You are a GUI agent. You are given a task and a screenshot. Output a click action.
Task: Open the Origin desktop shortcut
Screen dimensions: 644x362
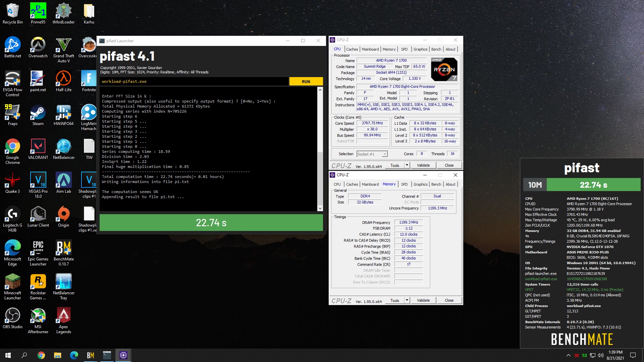[63, 217]
